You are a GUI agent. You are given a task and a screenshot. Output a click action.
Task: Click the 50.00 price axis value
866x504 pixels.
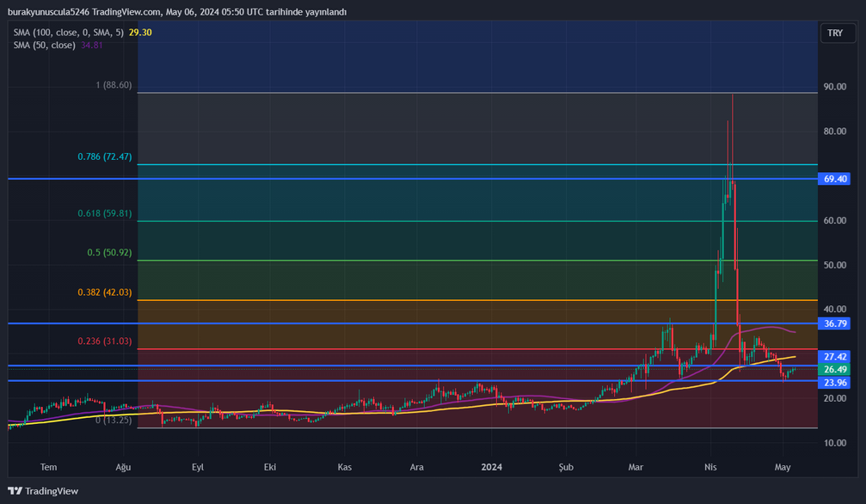pos(834,265)
